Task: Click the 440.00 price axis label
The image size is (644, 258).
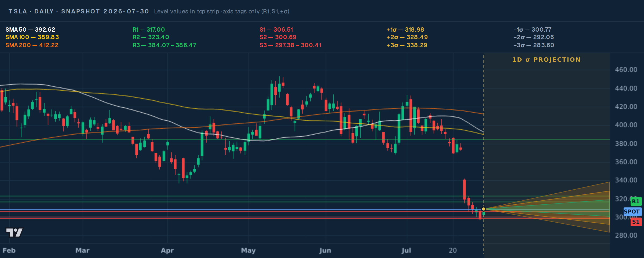Action: (626, 88)
